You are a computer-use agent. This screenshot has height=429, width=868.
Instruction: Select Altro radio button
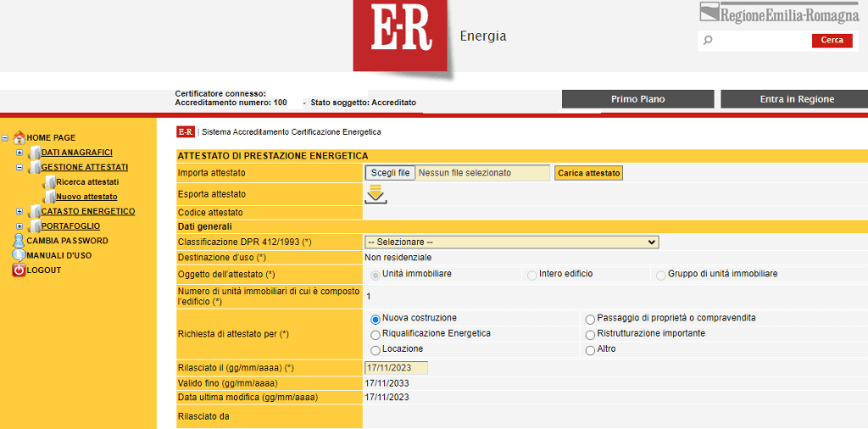590,350
